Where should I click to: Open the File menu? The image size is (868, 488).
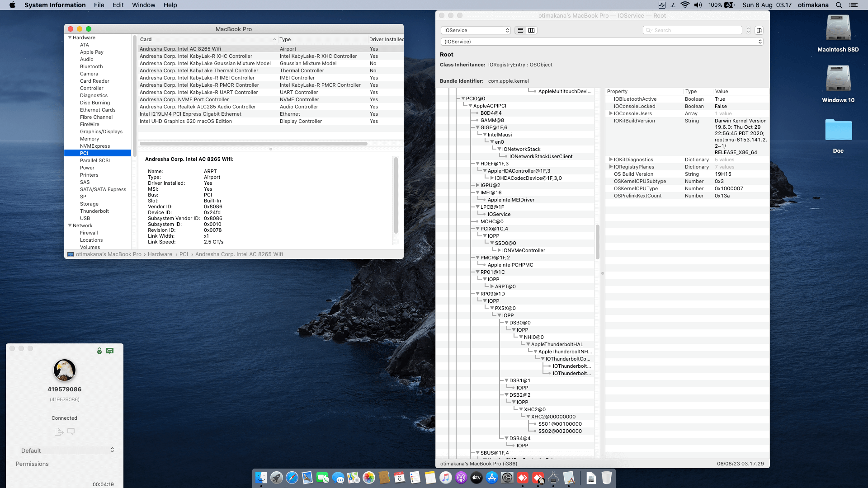coord(99,5)
